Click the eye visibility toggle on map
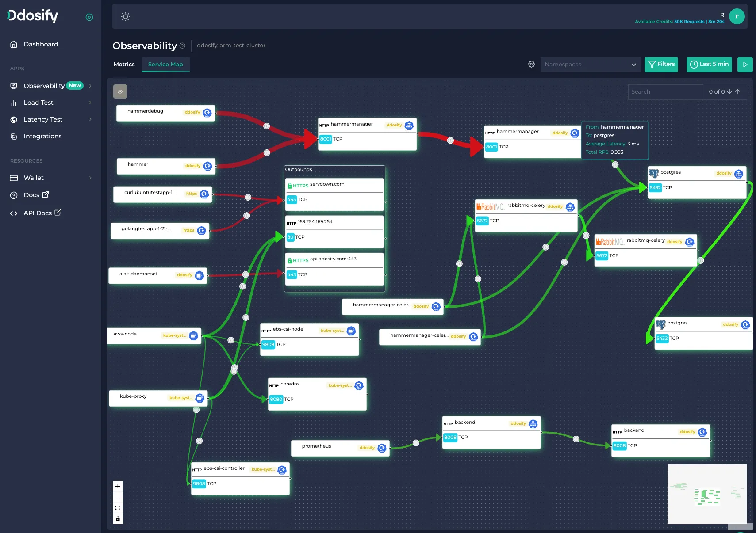Viewport: 756px width, 533px height. click(x=120, y=91)
